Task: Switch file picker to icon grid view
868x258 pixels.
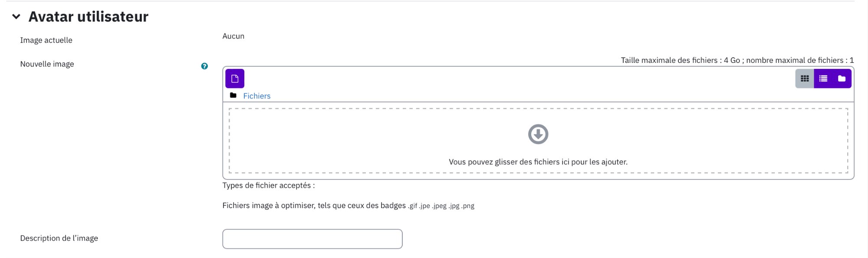Action: 805,78
